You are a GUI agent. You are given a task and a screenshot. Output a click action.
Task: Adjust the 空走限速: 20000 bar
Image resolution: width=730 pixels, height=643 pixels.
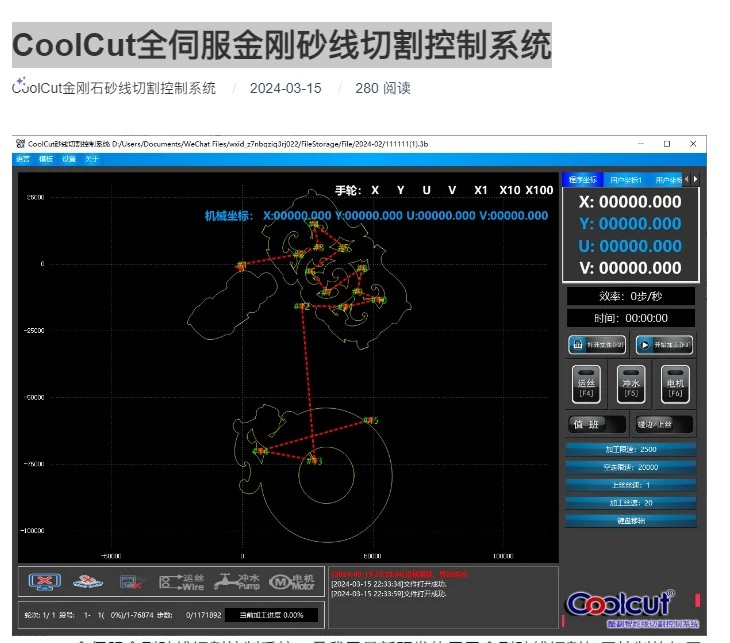[x=631, y=467]
